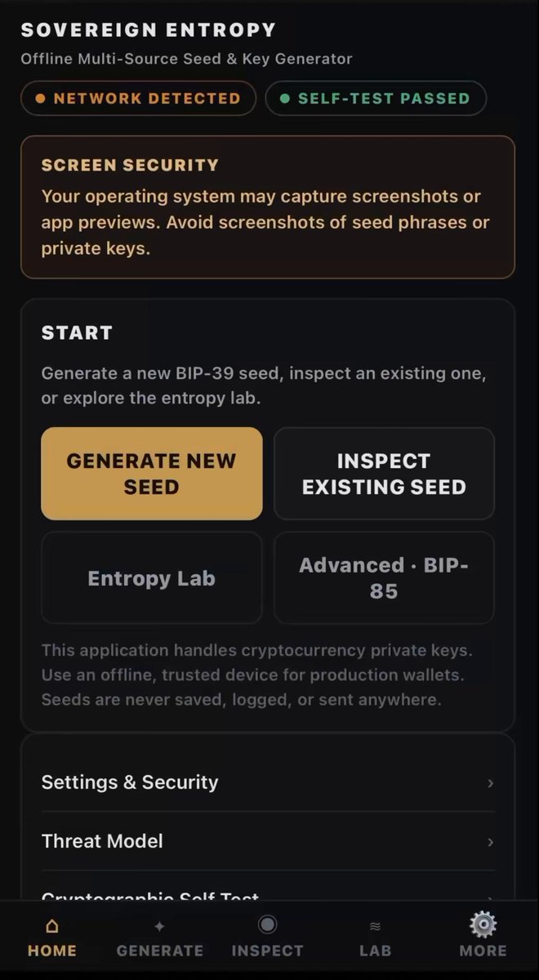Tap the NETWORK DETECTED badge
539x980 pixels.
(138, 99)
